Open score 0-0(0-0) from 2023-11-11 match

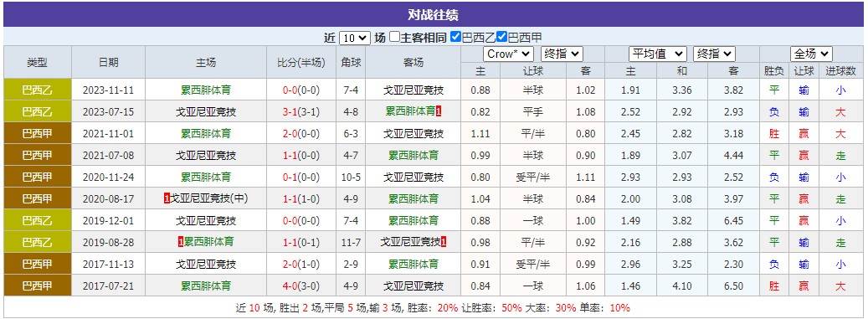(x=301, y=90)
